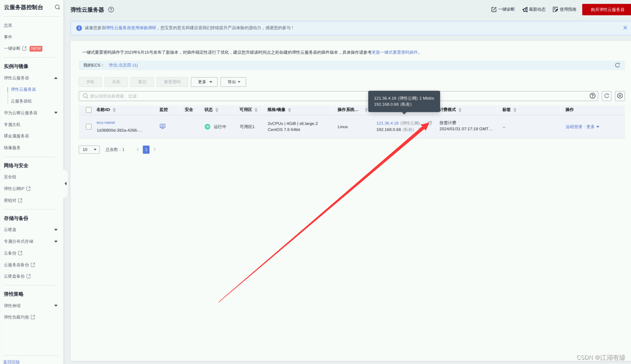Copy the IP address of ecs-name
Image resolution: width=631 pixels, height=364 pixels.
430,123
